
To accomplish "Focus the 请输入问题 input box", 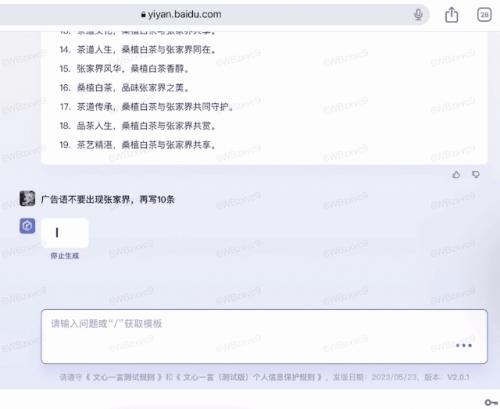I will click(264, 336).
